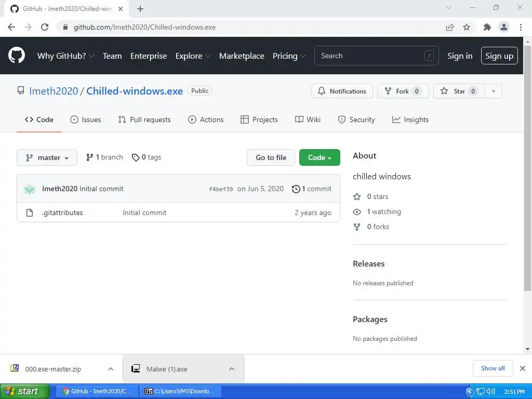The width and height of the screenshot is (532, 399).
Task: Open the Wiki tab
Action: (308, 119)
